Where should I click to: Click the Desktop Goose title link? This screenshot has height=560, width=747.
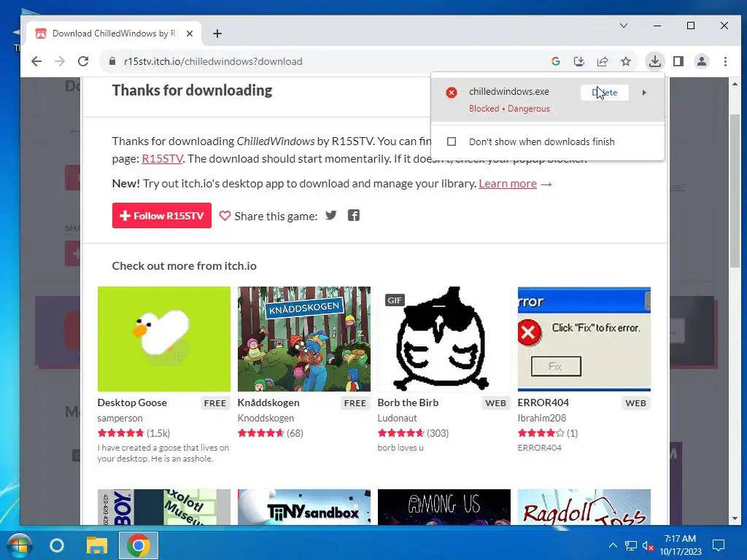click(132, 402)
